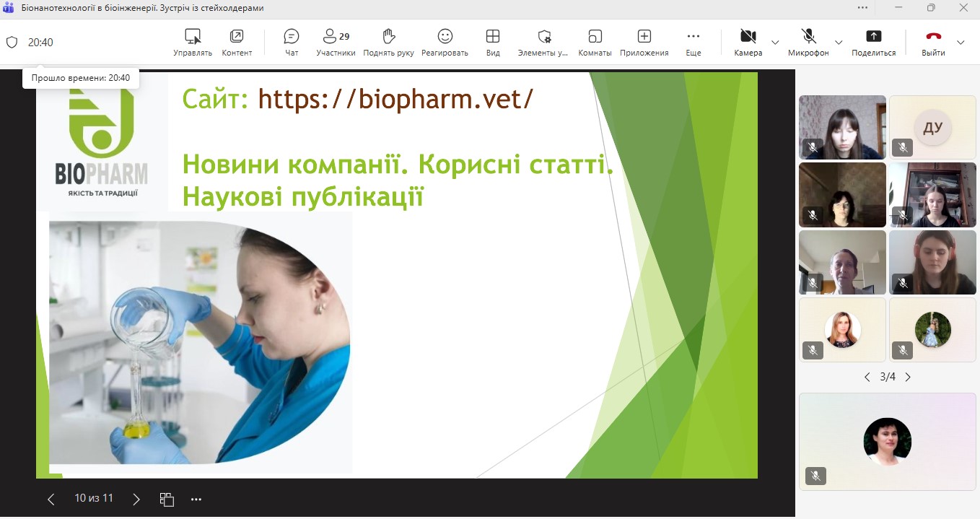Open the Apps panel
The width and height of the screenshot is (980, 519).
click(x=644, y=42)
